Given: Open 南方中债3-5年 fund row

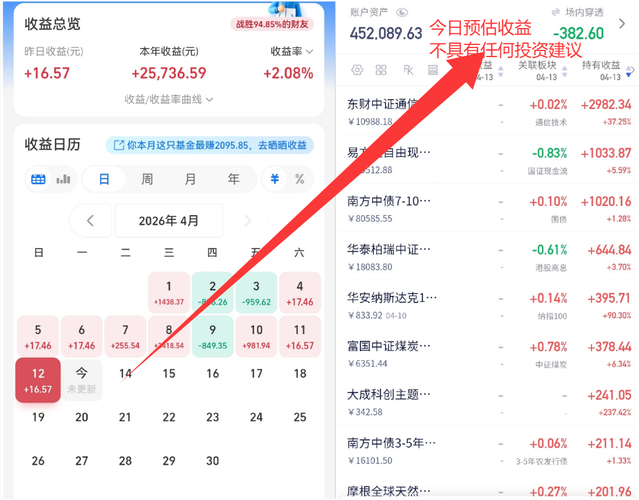Looking at the screenshot, I should tap(487, 451).
